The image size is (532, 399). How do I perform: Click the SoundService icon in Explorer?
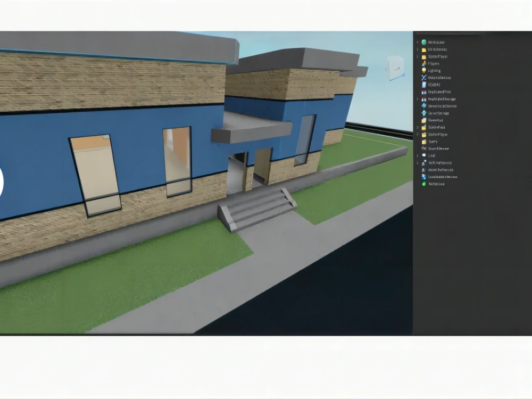[x=423, y=148]
